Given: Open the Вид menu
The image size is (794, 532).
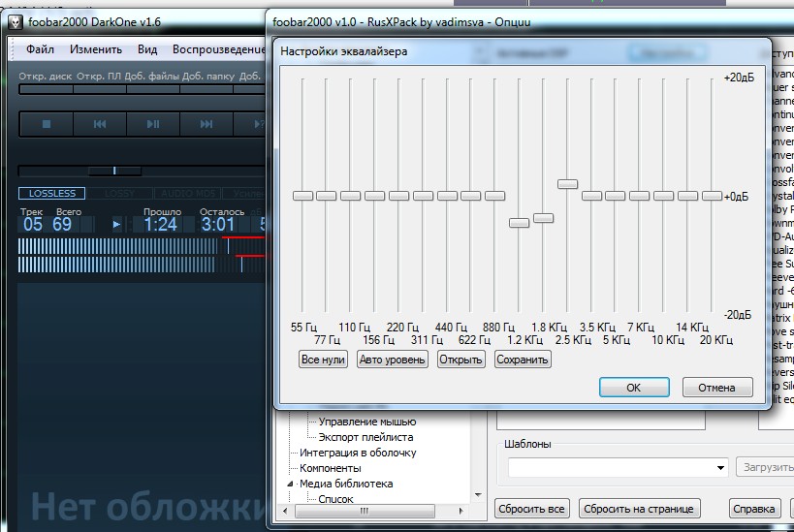Looking at the screenshot, I should tap(147, 49).
